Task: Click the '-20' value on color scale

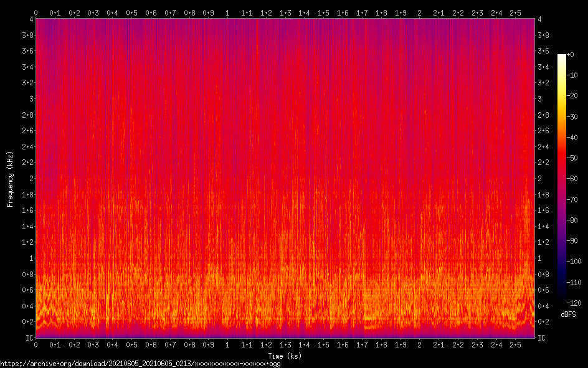Action: tap(572, 96)
